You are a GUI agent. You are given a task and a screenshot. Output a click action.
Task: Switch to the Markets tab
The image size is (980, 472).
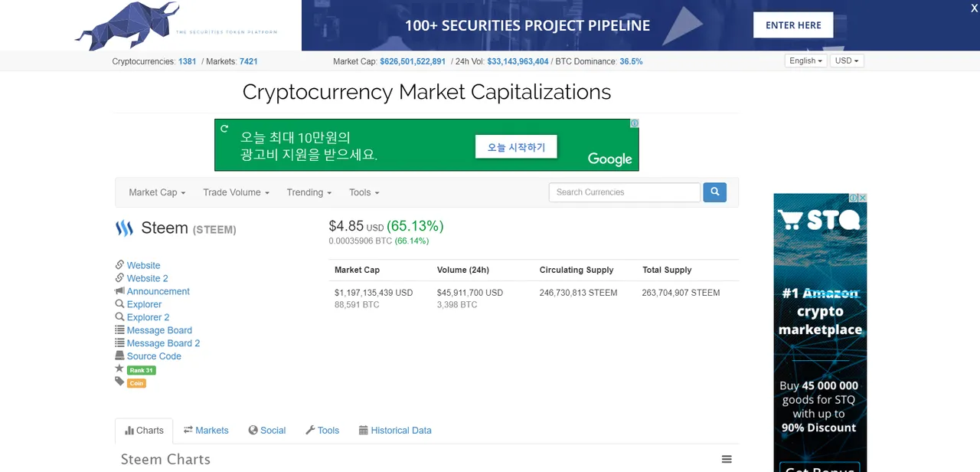(206, 431)
